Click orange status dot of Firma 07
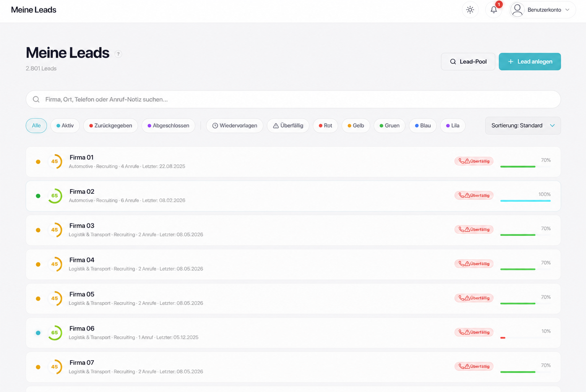Image resolution: width=586 pixels, height=392 pixels. tap(38, 367)
